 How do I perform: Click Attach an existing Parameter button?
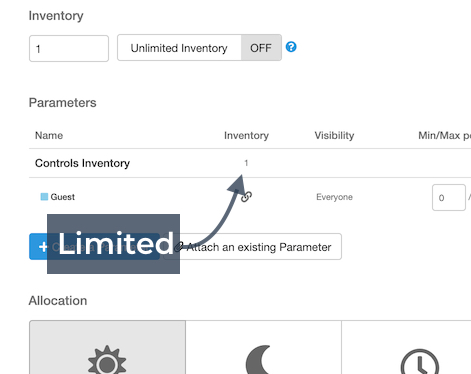(x=252, y=247)
